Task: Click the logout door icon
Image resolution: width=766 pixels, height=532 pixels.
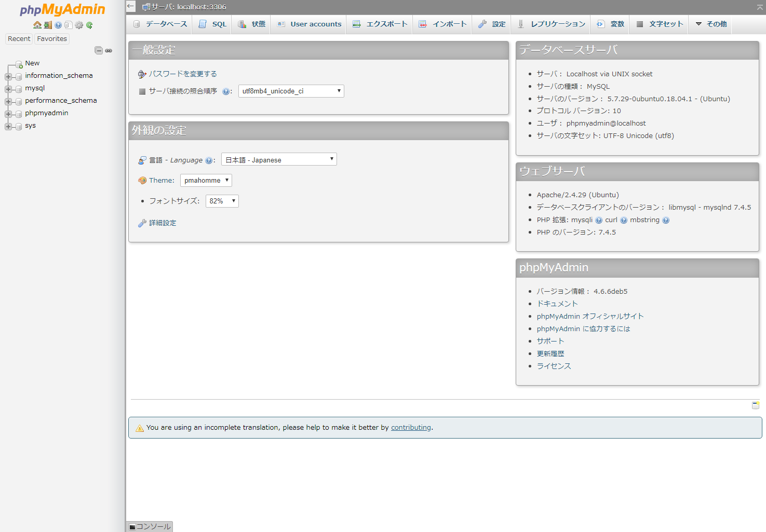Action: point(48,25)
